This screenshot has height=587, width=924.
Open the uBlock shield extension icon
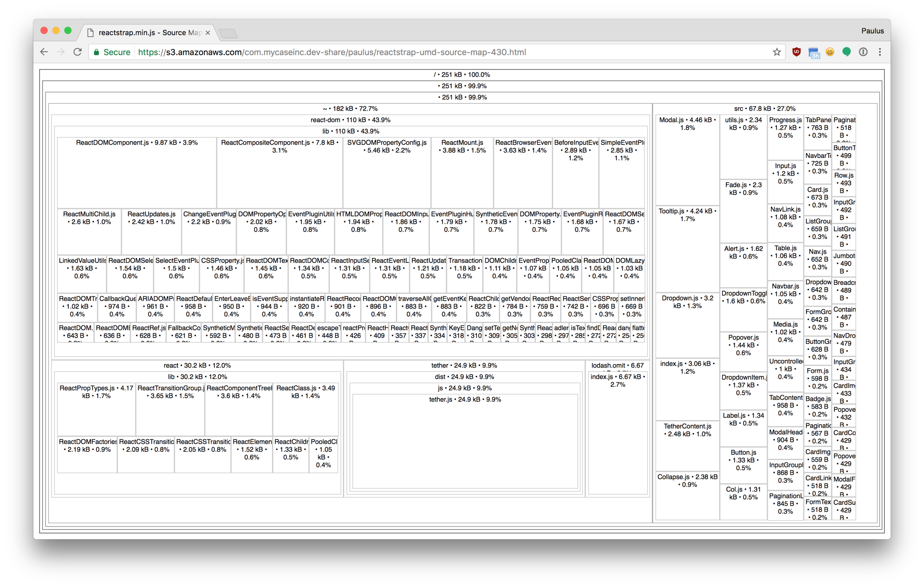pos(796,52)
